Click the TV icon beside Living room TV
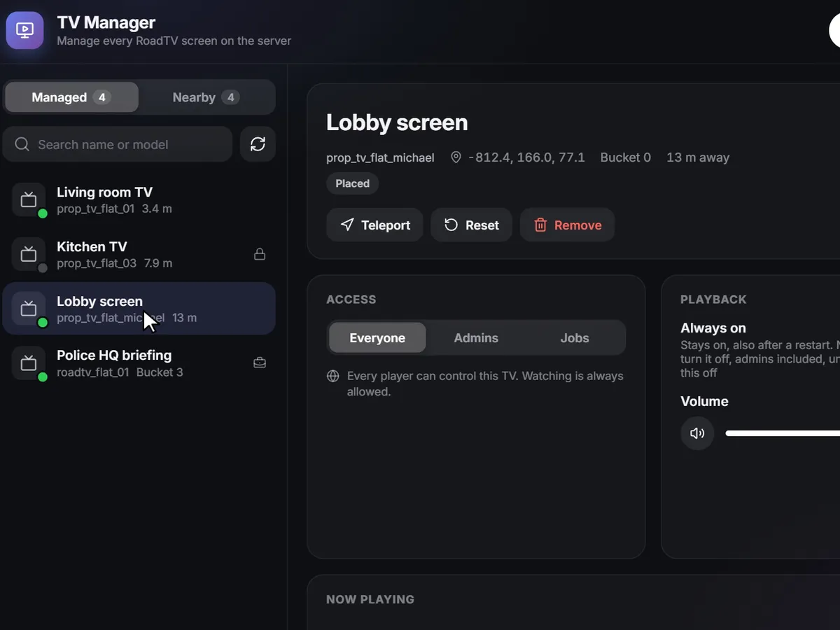Screen dimensions: 840x630 (x=29, y=200)
